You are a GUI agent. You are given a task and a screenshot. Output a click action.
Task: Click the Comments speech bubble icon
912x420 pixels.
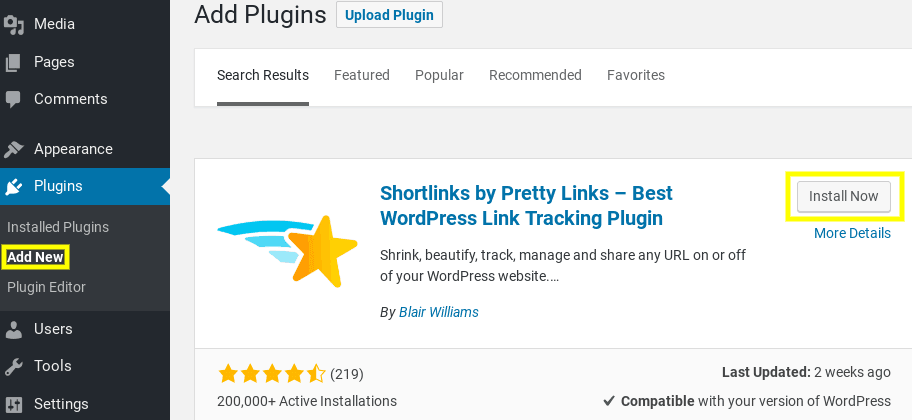click(x=13, y=99)
